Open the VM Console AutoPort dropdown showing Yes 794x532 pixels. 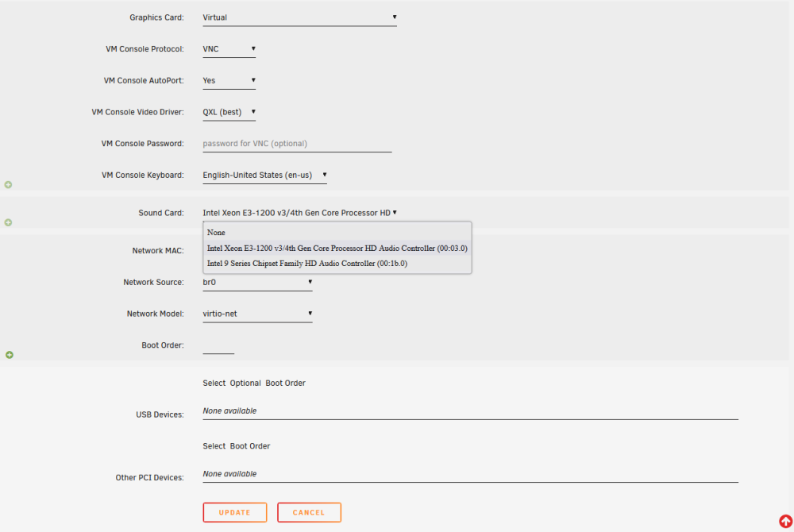point(229,80)
